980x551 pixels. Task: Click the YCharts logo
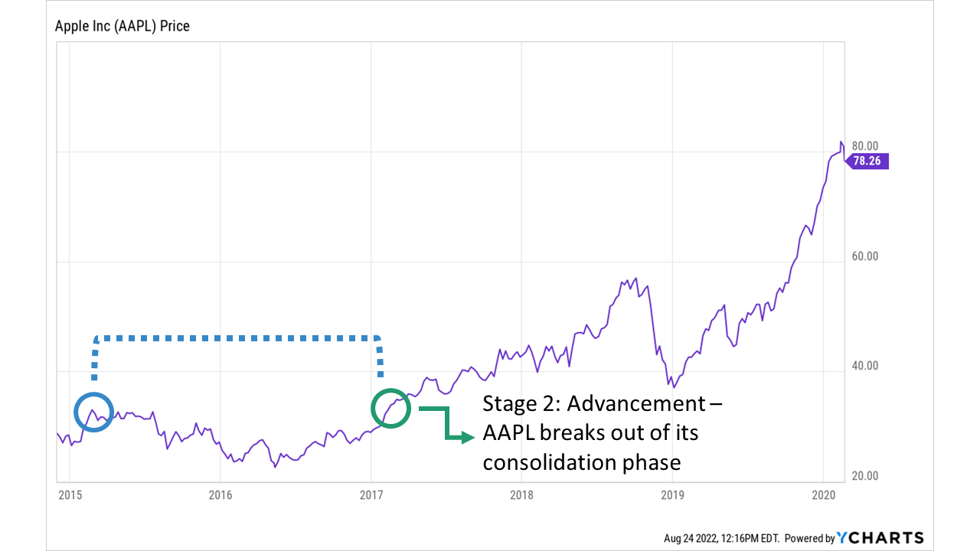(880, 538)
